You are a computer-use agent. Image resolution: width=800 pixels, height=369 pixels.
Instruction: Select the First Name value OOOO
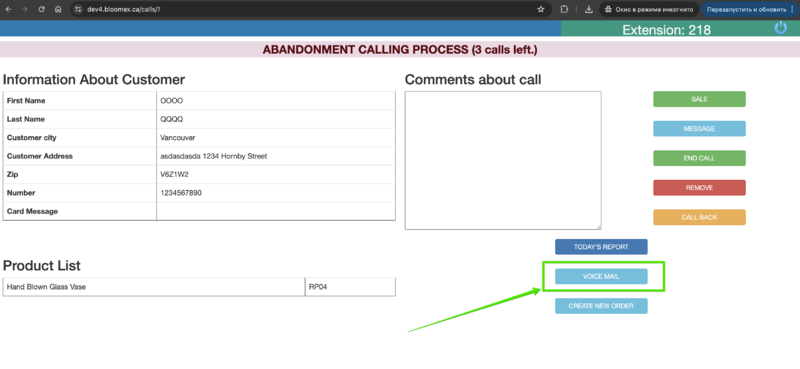tap(171, 101)
